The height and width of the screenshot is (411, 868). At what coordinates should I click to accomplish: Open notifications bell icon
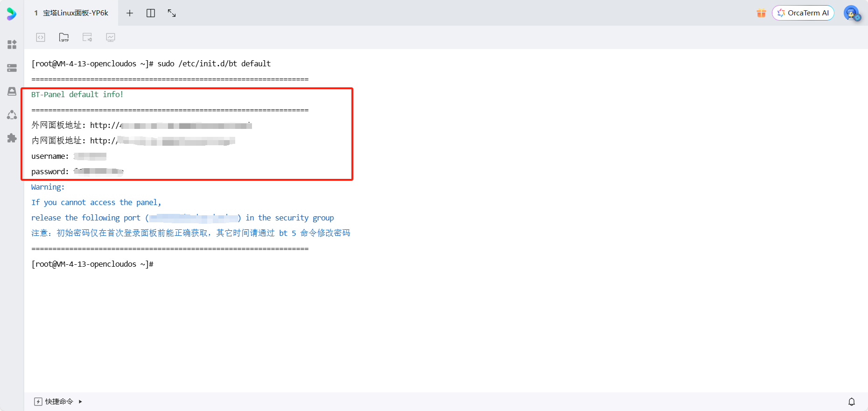[852, 402]
